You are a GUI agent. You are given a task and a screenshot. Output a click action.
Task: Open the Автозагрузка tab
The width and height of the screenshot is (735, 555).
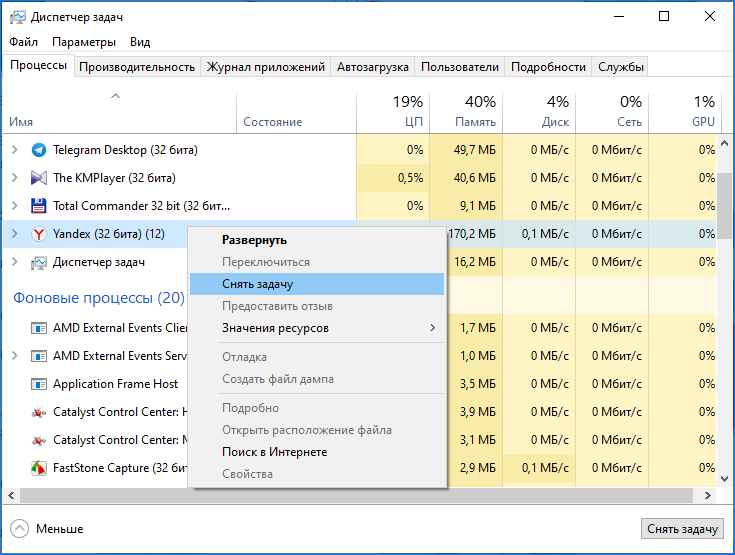tap(373, 67)
